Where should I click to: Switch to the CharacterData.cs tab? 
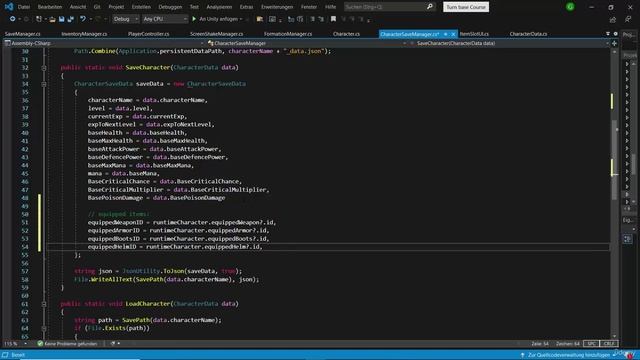pos(529,34)
